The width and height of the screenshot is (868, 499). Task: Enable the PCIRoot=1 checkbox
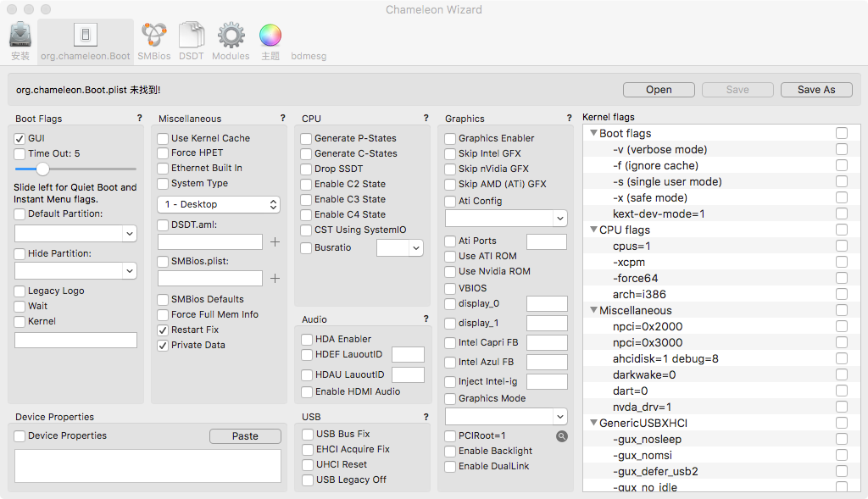pyautogui.click(x=450, y=436)
